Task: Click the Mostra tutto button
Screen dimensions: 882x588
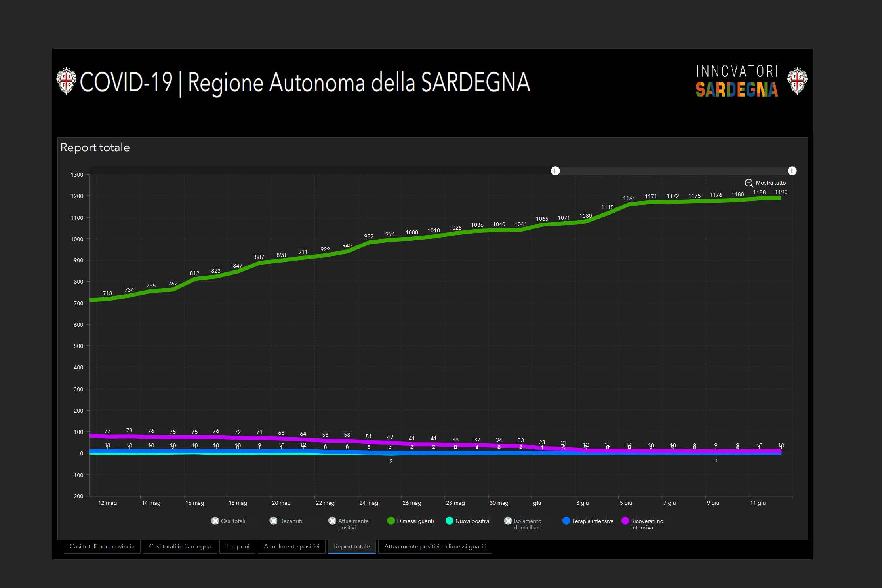Action: click(770, 183)
